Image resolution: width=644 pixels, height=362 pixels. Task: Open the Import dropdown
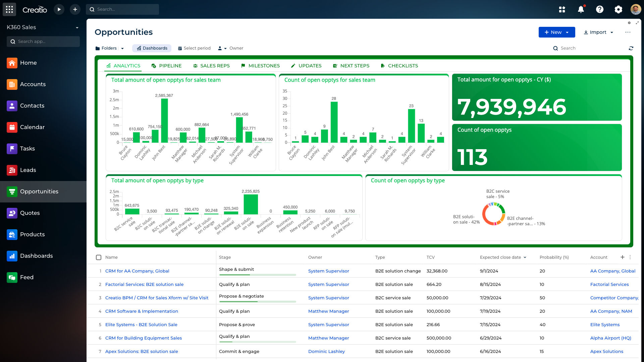(599, 32)
